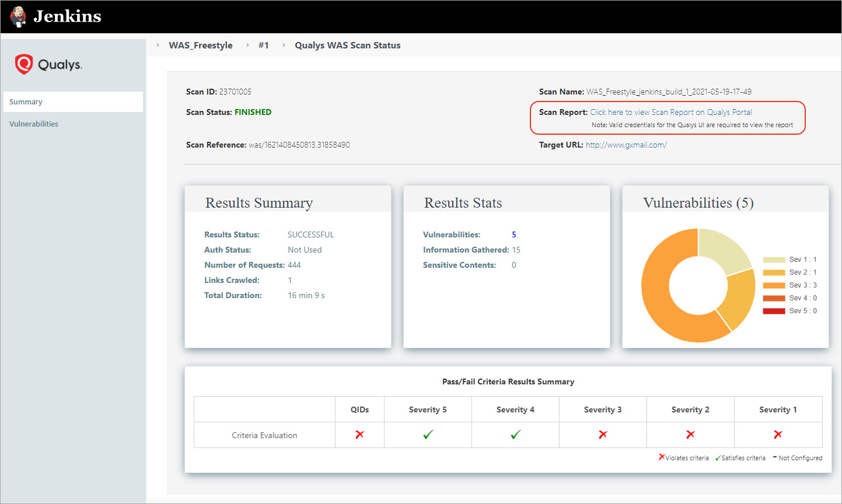The image size is (842, 504).
Task: Open Qualys WAS Scan Status breadcrumb
Action: point(348,45)
